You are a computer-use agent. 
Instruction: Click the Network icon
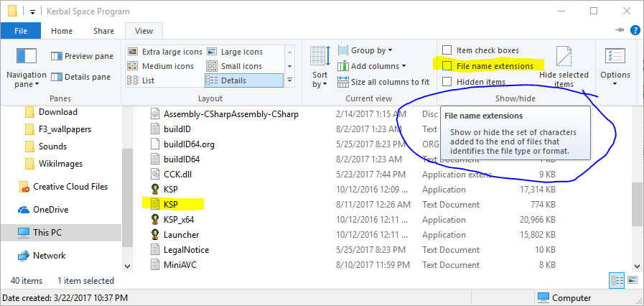tap(24, 256)
